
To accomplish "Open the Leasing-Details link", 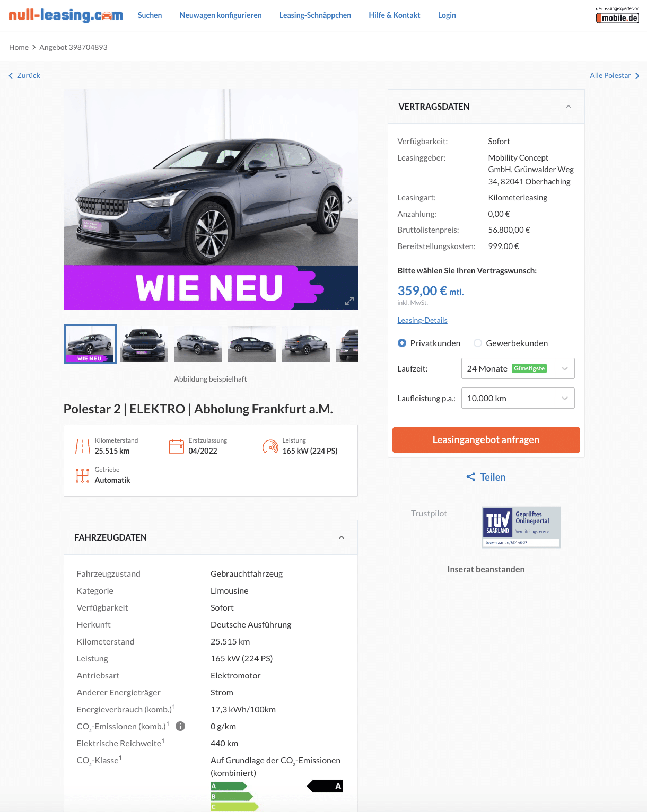I will pyautogui.click(x=423, y=320).
